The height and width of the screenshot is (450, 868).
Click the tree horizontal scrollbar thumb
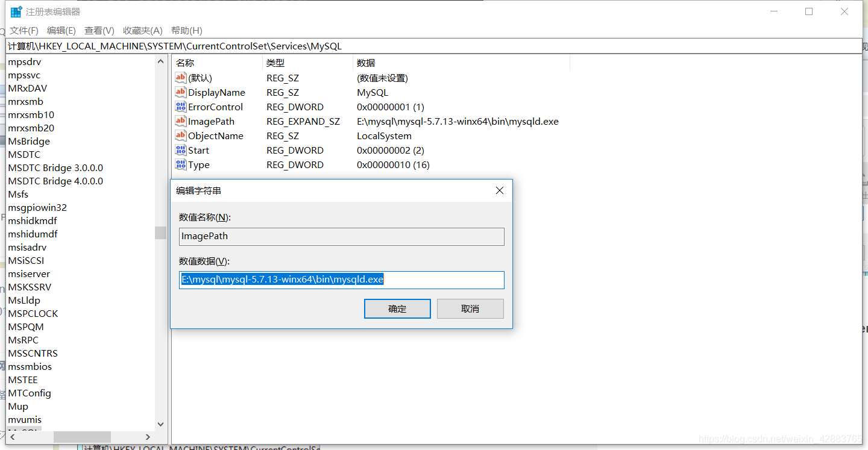point(82,437)
